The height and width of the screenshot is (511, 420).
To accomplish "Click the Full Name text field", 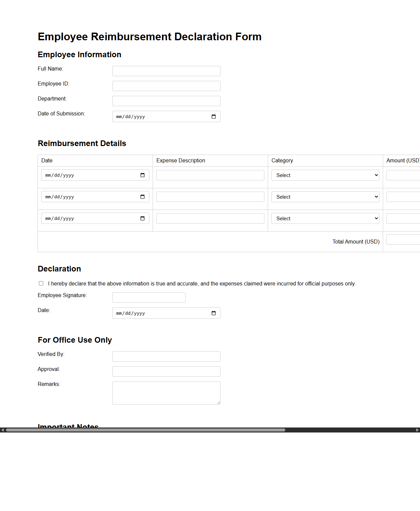I will pyautogui.click(x=166, y=71).
